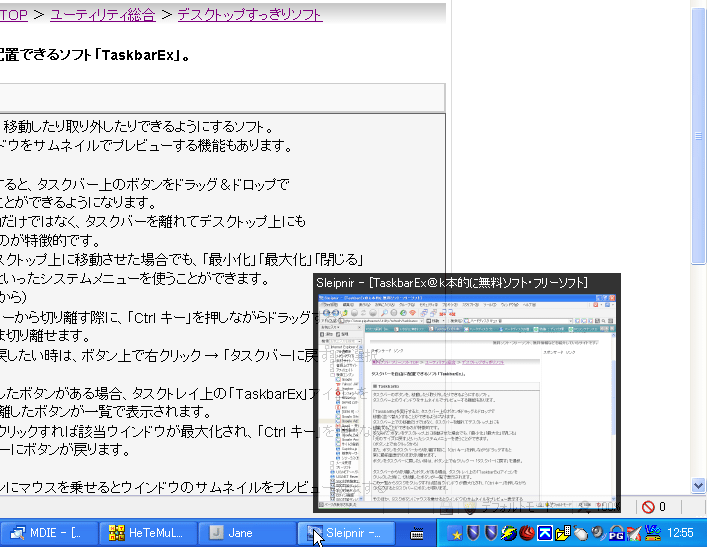Click the scrollbar down arrow
The image size is (707, 547).
click(698, 486)
